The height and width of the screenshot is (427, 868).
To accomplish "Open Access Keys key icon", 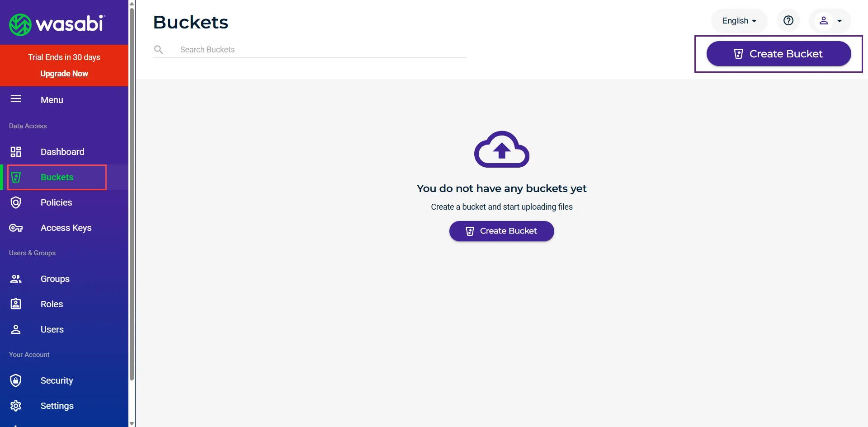I will click(16, 228).
